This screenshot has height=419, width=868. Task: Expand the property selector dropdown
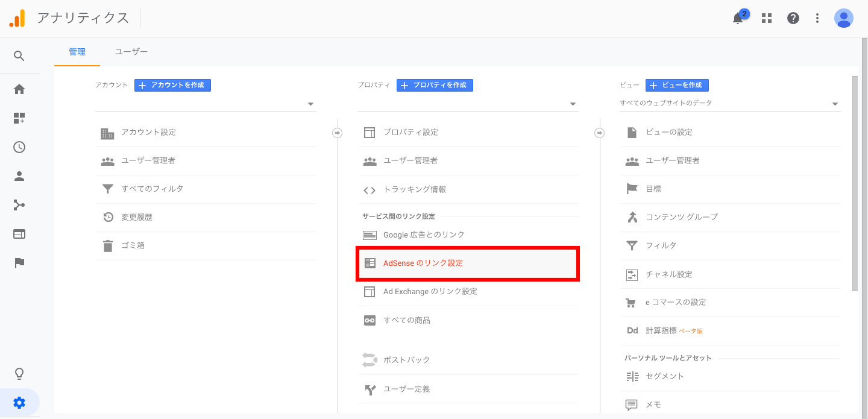coord(468,104)
